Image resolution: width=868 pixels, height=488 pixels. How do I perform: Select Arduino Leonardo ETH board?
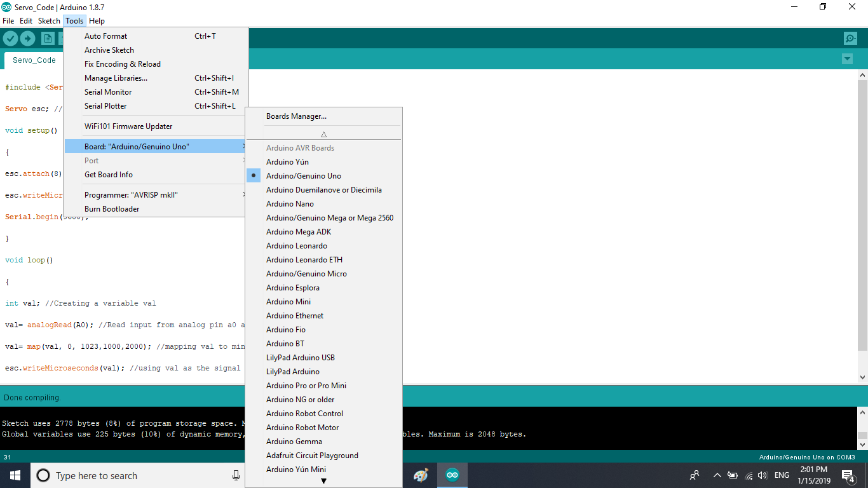pos(323,260)
